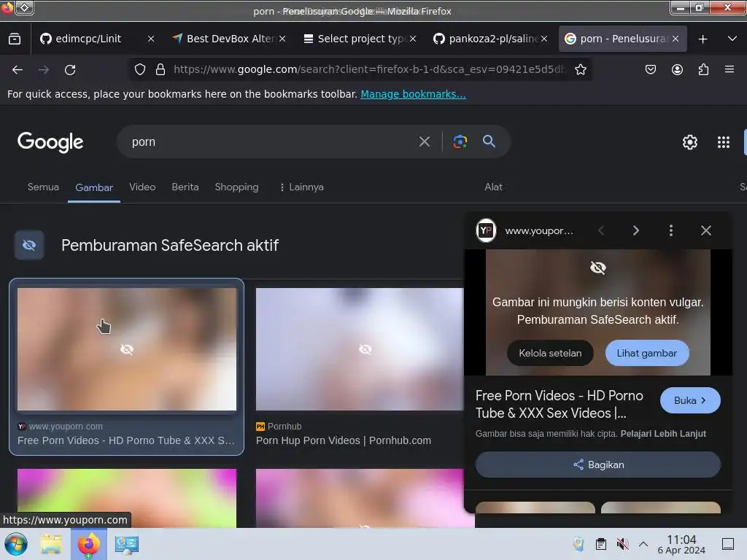Switch to the edimcpc/Linit tab
Viewport: 747px width, 560px height.
88,39
